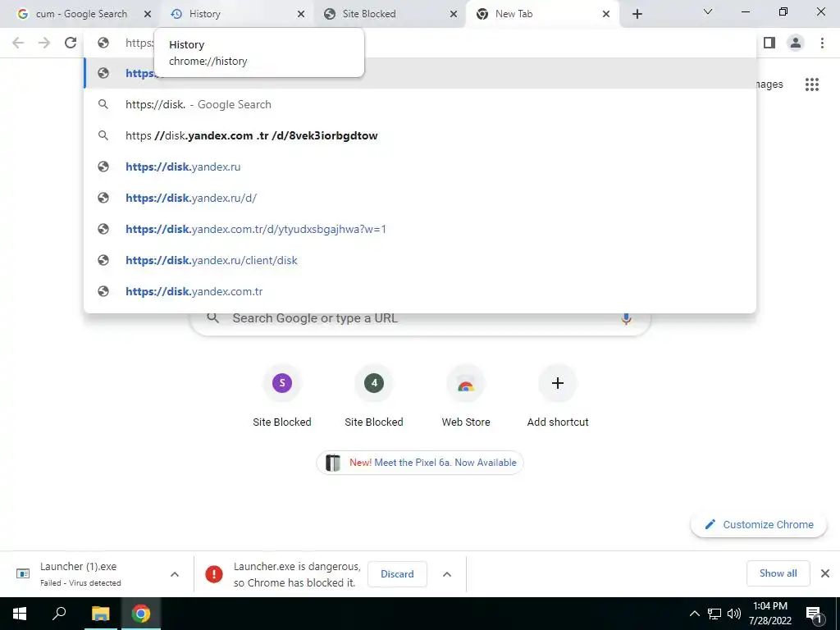Click the browser forward arrow

(44, 43)
